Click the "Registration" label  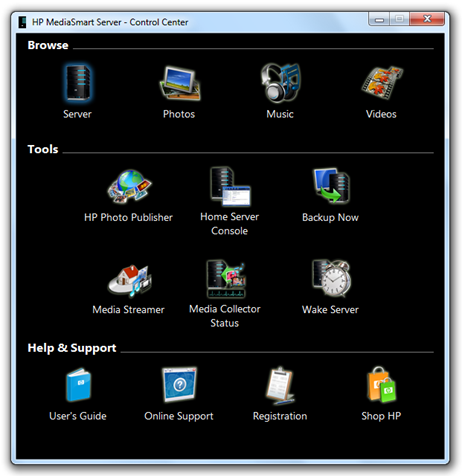pos(280,416)
